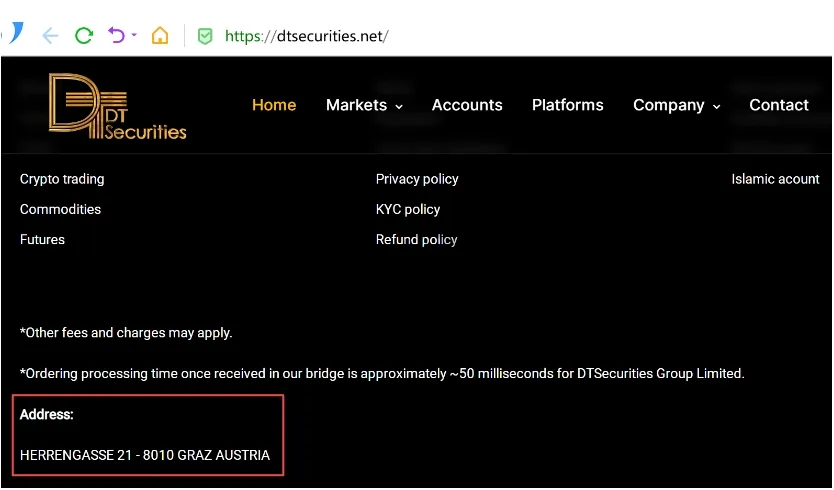Click the green security shield icon
This screenshot has width=834, height=490.
click(205, 36)
